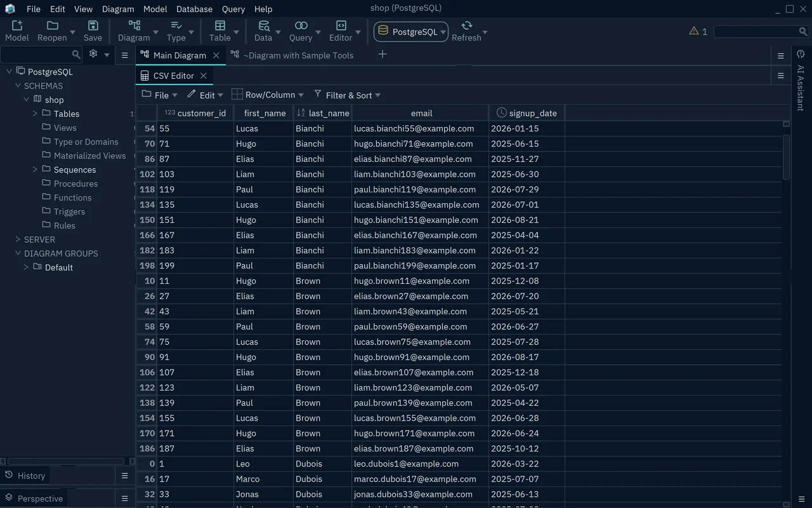Click the help icon above AI Assistant
This screenshot has height=508, width=812.
(x=801, y=55)
